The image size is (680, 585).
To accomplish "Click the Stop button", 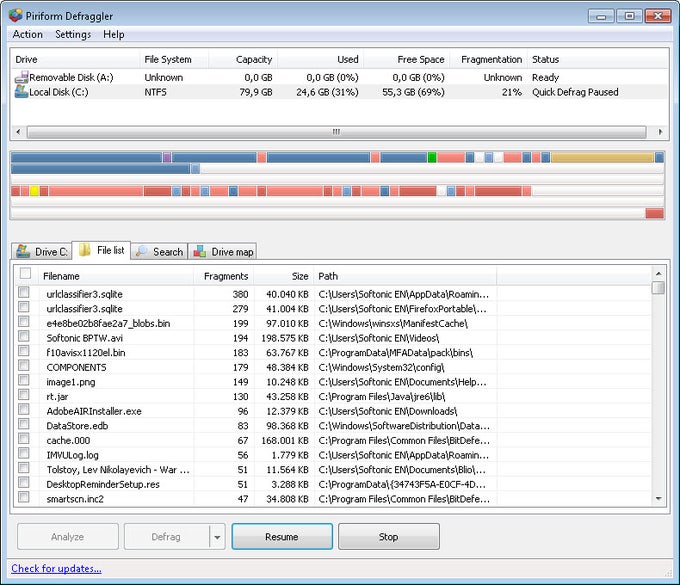I will (x=389, y=537).
